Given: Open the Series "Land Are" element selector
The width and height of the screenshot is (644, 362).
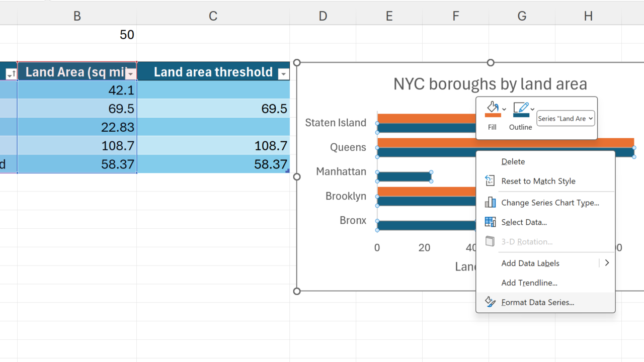Looking at the screenshot, I should (x=566, y=119).
